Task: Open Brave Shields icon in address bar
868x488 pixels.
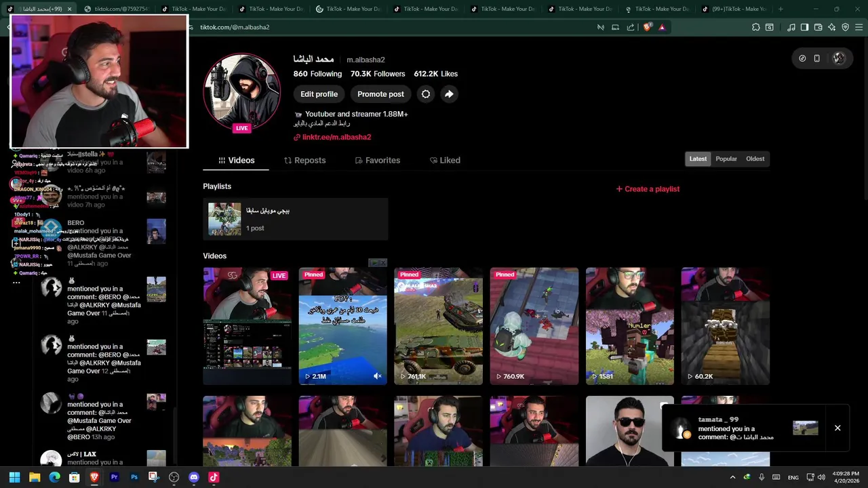Action: tap(648, 27)
